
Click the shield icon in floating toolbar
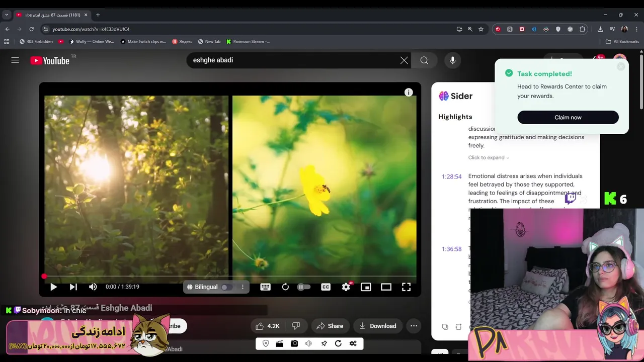point(266,343)
